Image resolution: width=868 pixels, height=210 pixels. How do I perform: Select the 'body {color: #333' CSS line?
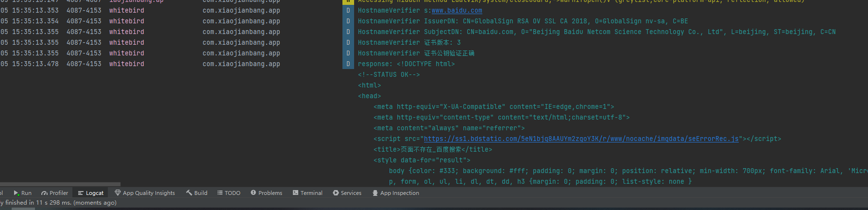coord(628,171)
